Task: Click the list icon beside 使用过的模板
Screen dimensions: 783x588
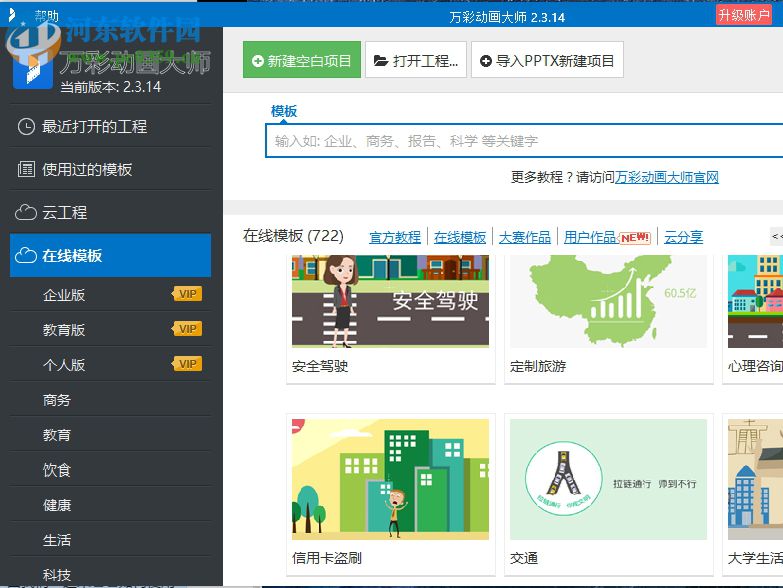Action: click(26, 170)
